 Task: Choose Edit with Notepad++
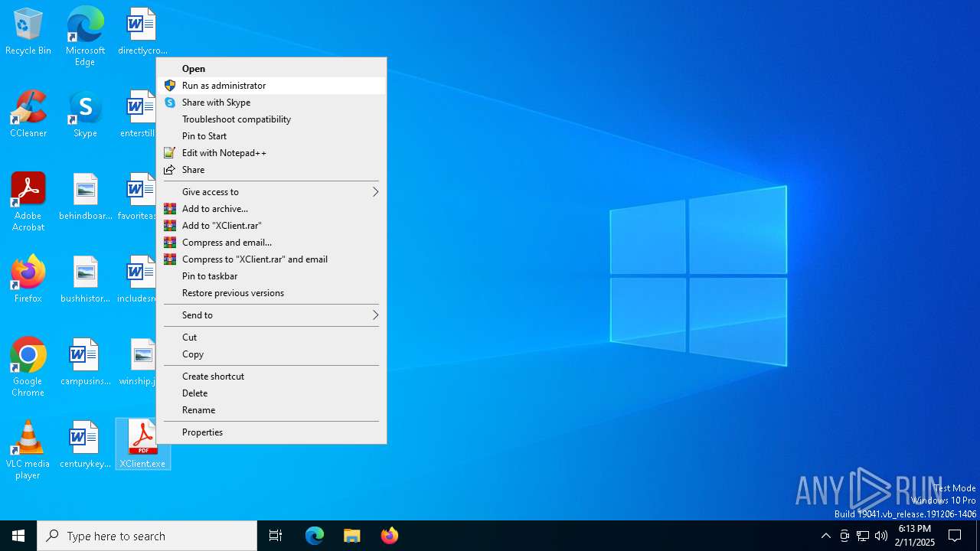(224, 153)
